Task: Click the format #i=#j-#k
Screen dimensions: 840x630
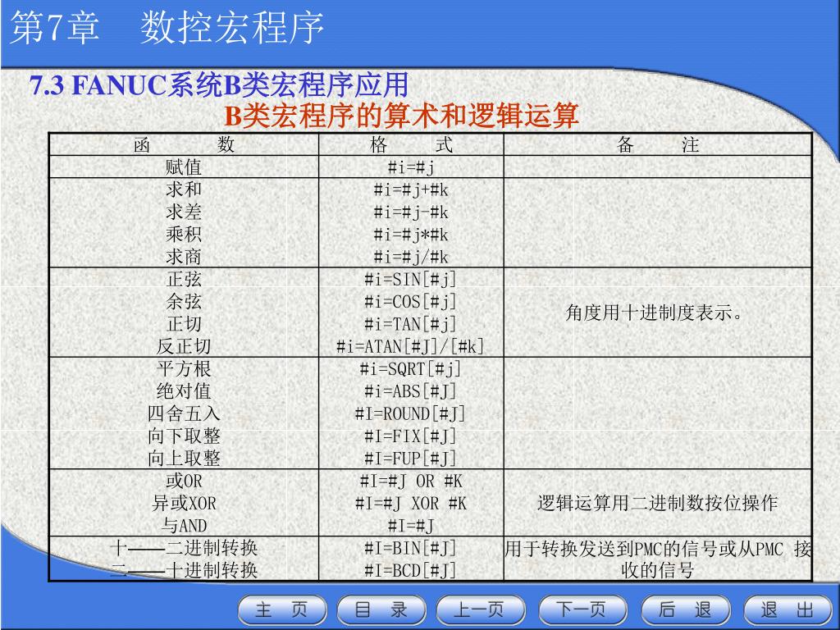Action: [x=411, y=212]
